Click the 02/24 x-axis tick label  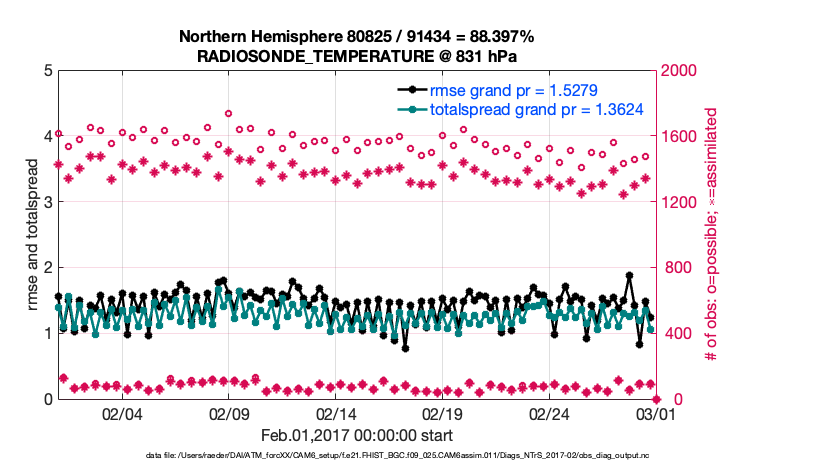pyautogui.click(x=549, y=414)
